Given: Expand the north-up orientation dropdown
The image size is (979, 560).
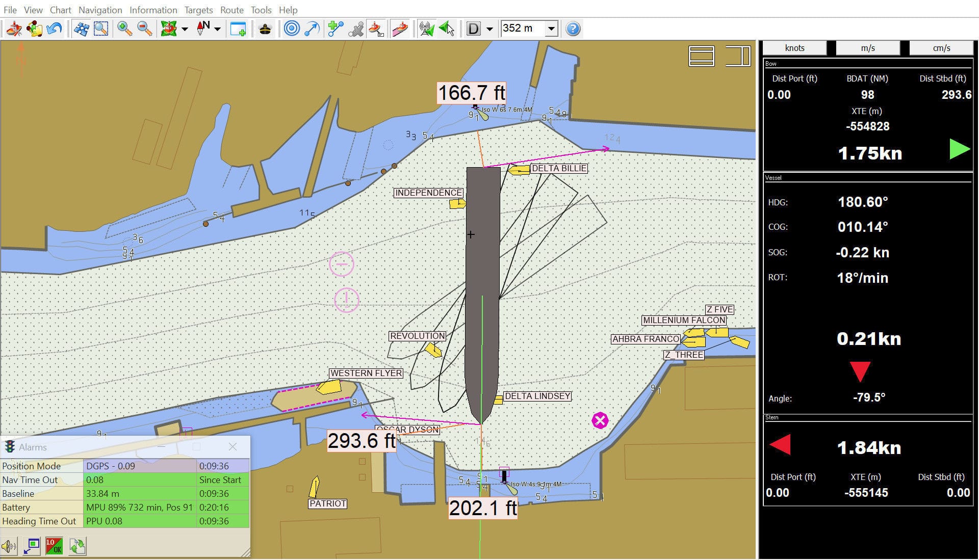Looking at the screenshot, I should click(x=218, y=29).
